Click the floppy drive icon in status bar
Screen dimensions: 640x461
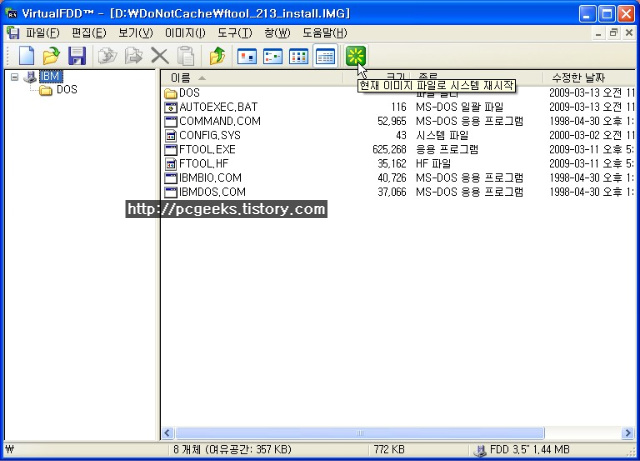tap(480, 451)
